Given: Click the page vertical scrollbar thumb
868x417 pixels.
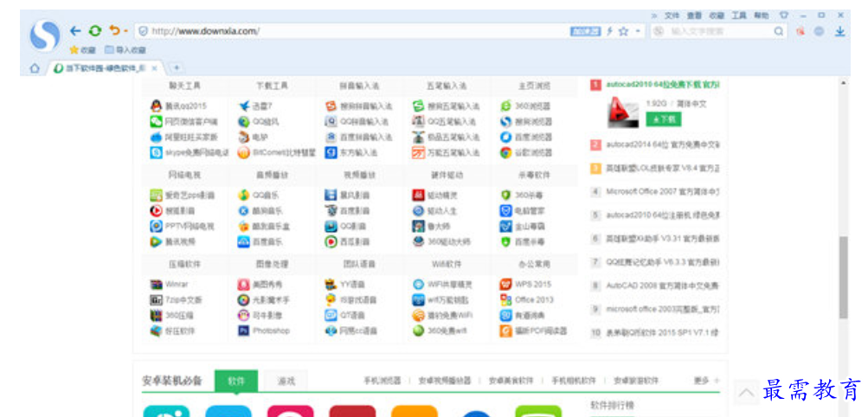Looking at the screenshot, I should click(843, 278).
